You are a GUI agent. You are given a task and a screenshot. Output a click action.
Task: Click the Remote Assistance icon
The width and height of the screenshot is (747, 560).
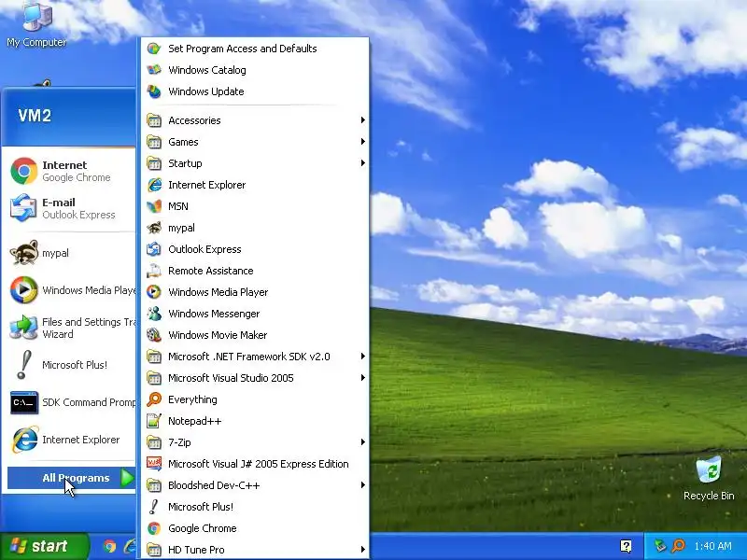(154, 271)
